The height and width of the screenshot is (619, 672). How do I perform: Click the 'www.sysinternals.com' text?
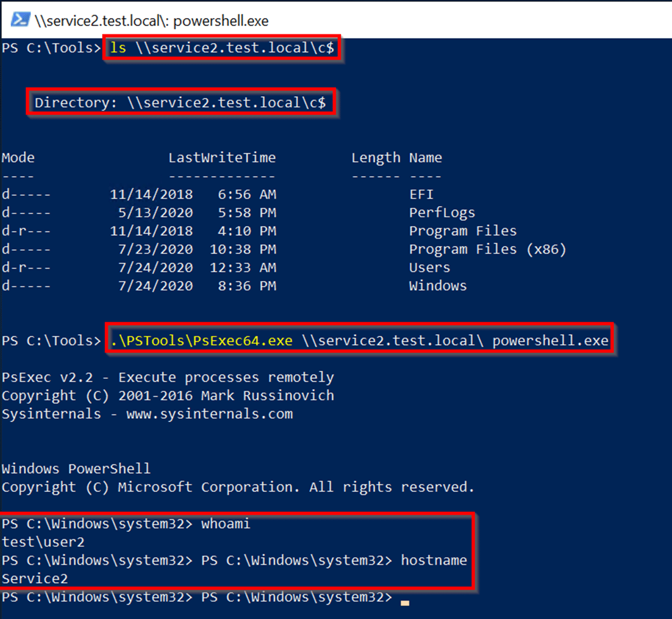click(x=210, y=414)
